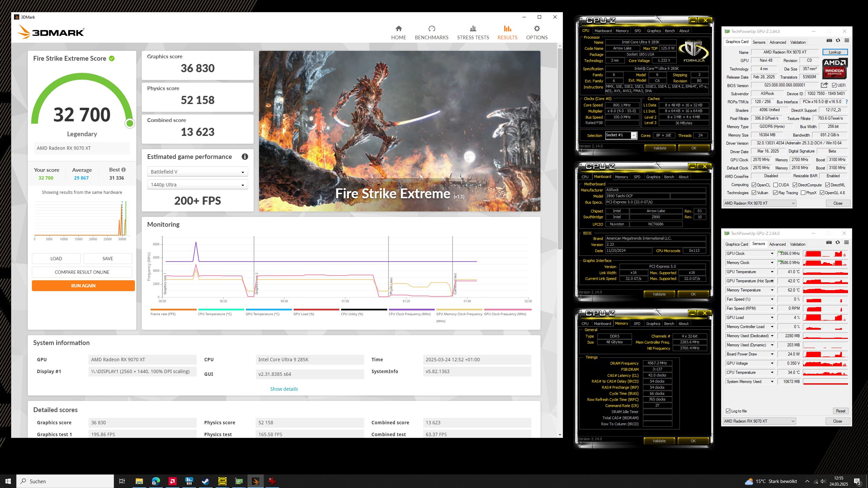Open the notification center in the system tray

857,481
